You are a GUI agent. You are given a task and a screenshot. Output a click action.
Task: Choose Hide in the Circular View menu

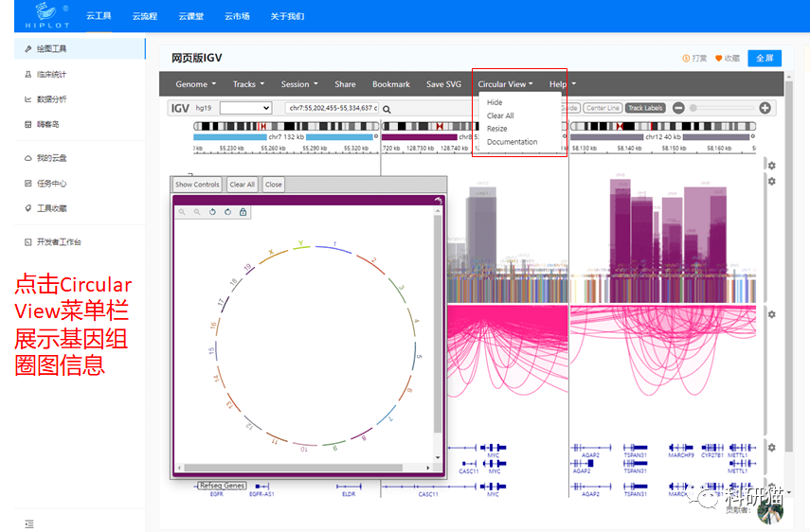pos(495,102)
